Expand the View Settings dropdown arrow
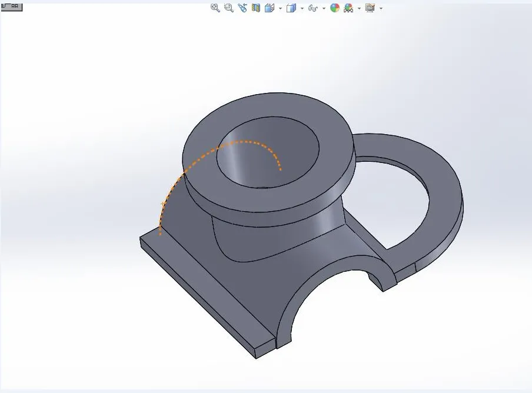Screen dimensions: 532x393 [381, 8]
